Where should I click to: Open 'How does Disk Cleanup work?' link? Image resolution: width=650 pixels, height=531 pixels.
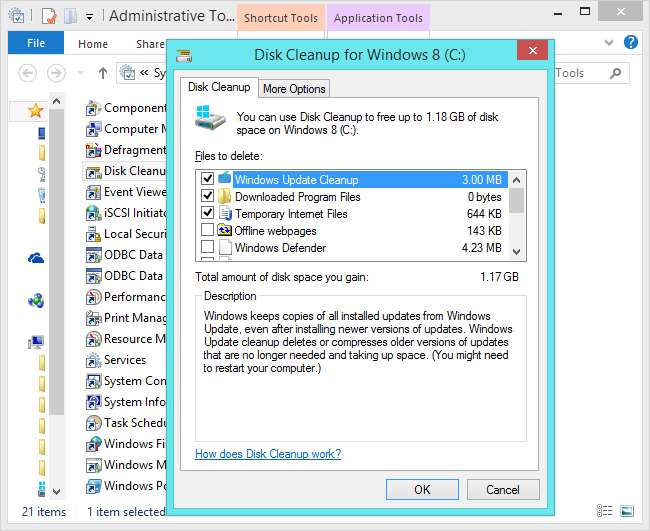pos(268,454)
